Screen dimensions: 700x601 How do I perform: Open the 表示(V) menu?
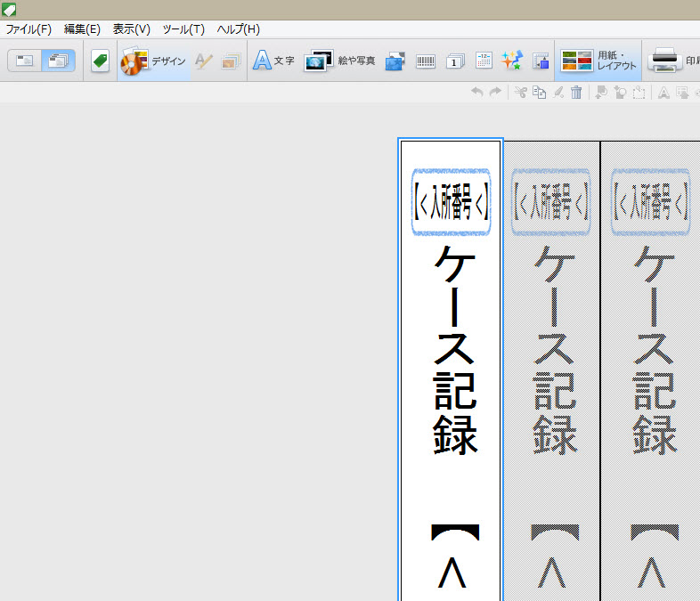132,29
